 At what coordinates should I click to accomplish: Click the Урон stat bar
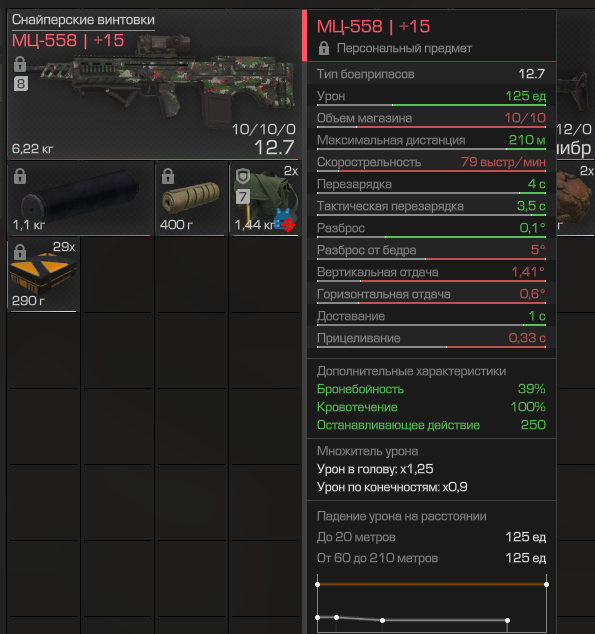point(431,105)
